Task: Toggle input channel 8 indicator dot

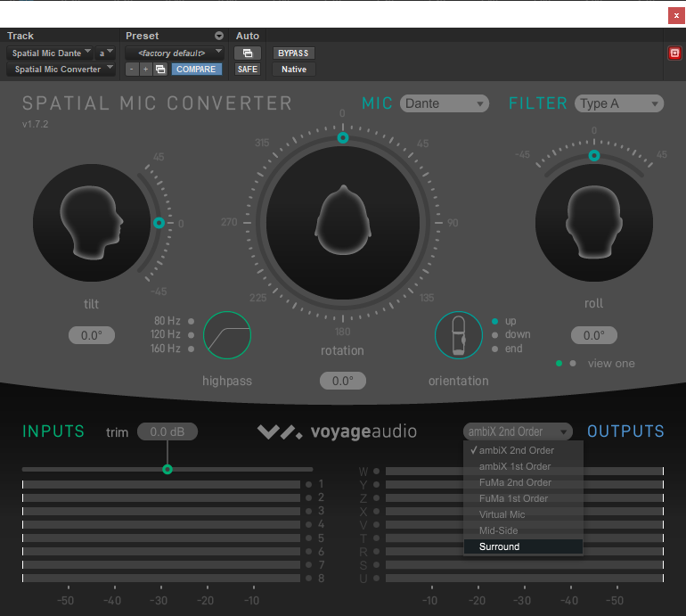Action: coord(309,579)
